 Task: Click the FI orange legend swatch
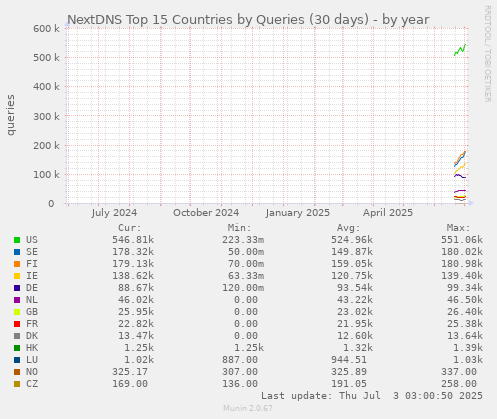tap(17, 264)
